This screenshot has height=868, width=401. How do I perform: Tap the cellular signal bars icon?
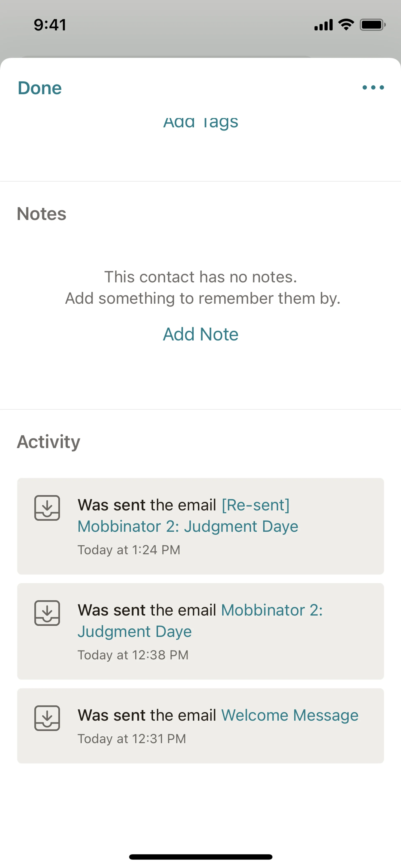click(x=323, y=25)
